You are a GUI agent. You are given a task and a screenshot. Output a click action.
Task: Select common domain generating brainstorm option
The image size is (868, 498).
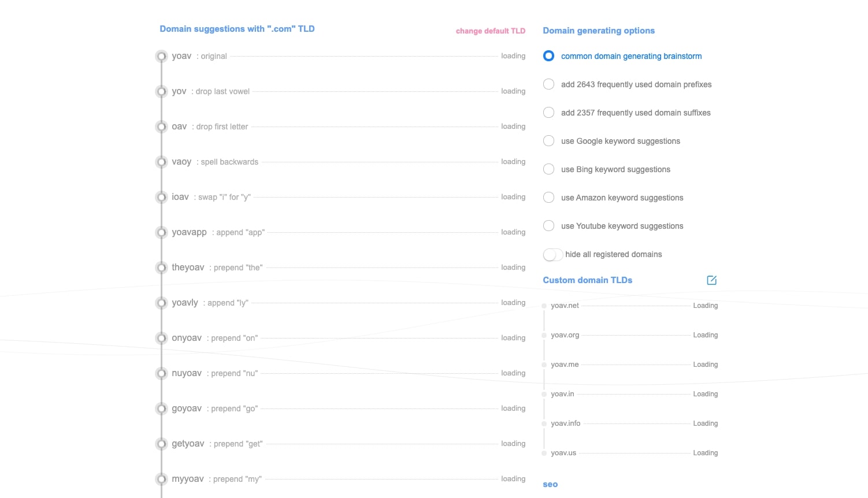click(549, 56)
